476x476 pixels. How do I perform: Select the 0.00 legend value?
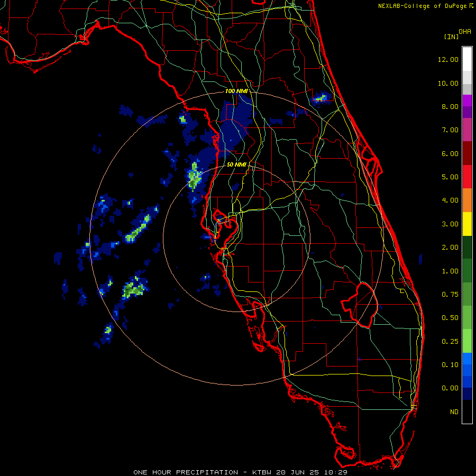[450, 388]
